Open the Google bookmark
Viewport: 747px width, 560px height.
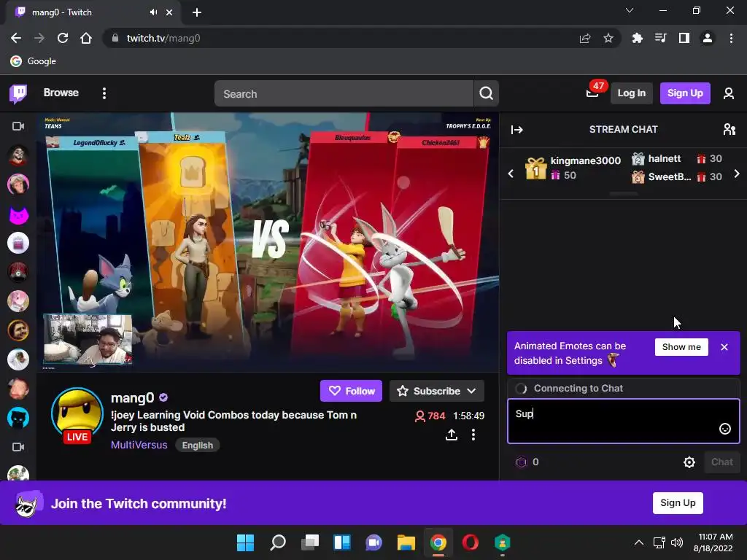(33, 61)
